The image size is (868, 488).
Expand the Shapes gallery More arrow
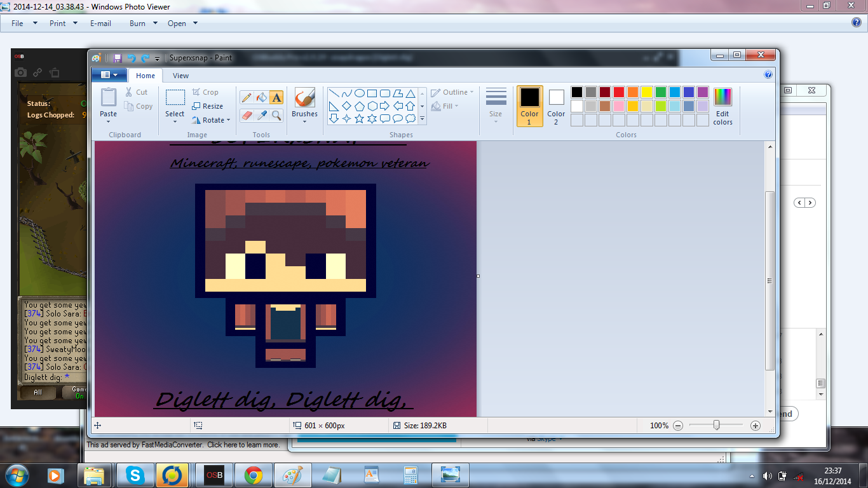423,118
